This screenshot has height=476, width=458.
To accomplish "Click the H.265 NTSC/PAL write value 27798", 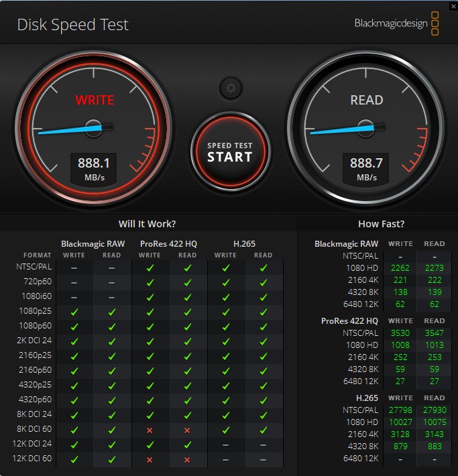I will click(x=400, y=410).
